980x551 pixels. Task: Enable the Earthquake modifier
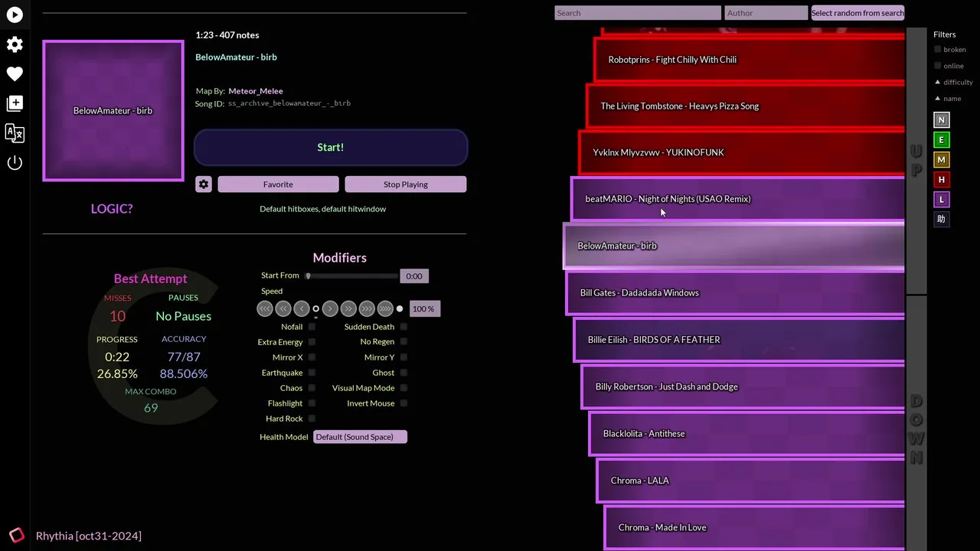point(312,373)
